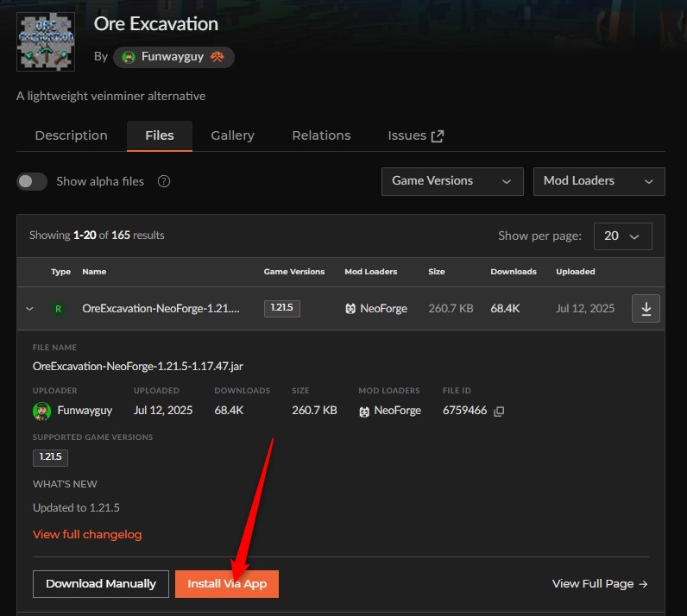687x616 pixels.
Task: Click the 1.21.5 game version tag in row
Action: coord(281,308)
